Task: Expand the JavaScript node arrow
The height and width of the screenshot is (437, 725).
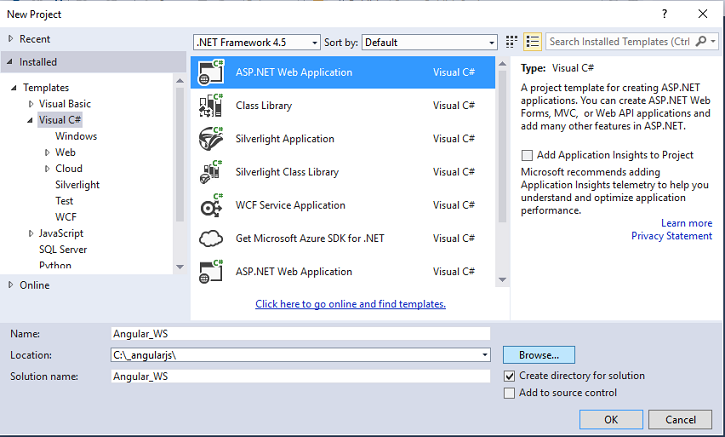Action: (x=31, y=234)
